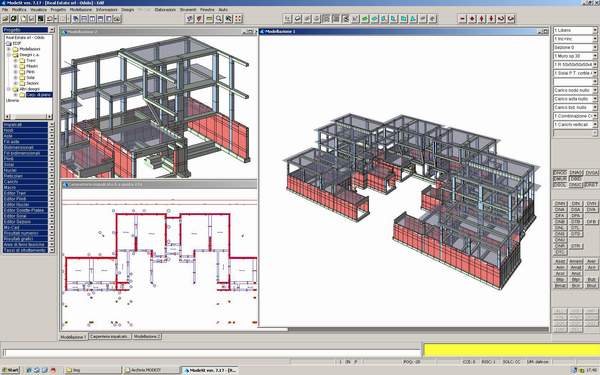Click the black square render icon
600x375 pixels.
click(x=41, y=18)
